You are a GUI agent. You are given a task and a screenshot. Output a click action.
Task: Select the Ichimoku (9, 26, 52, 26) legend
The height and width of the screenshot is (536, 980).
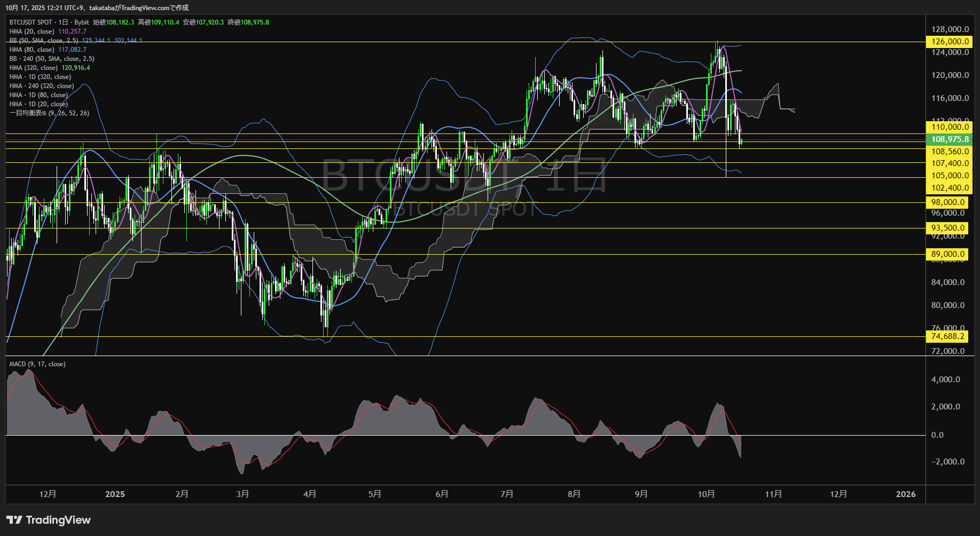pos(49,113)
